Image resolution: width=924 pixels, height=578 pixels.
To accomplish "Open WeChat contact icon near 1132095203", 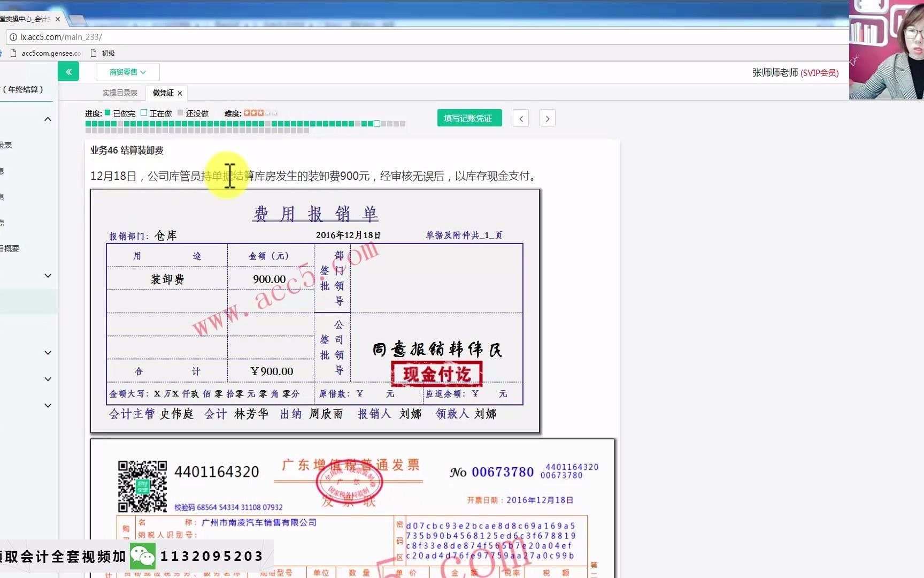I will pos(142,556).
